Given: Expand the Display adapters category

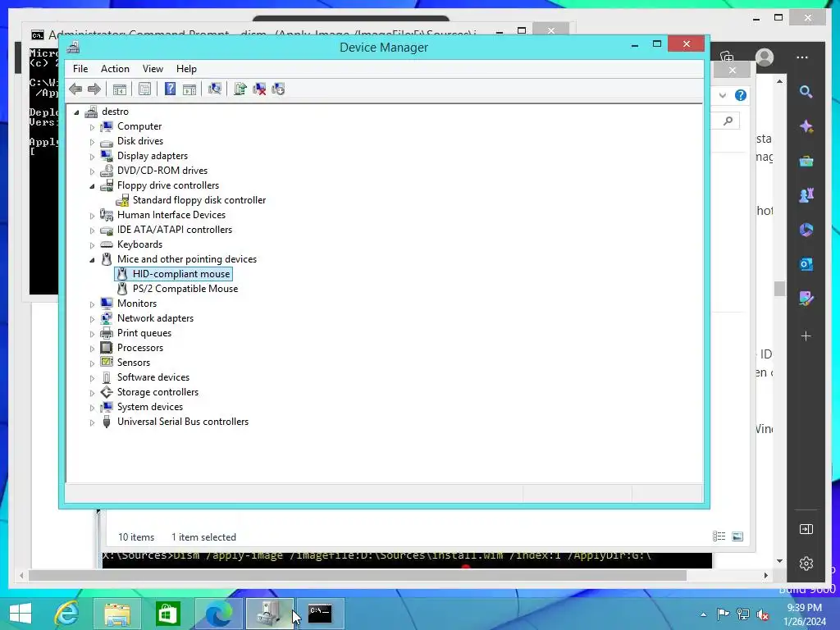Looking at the screenshot, I should [x=92, y=157].
